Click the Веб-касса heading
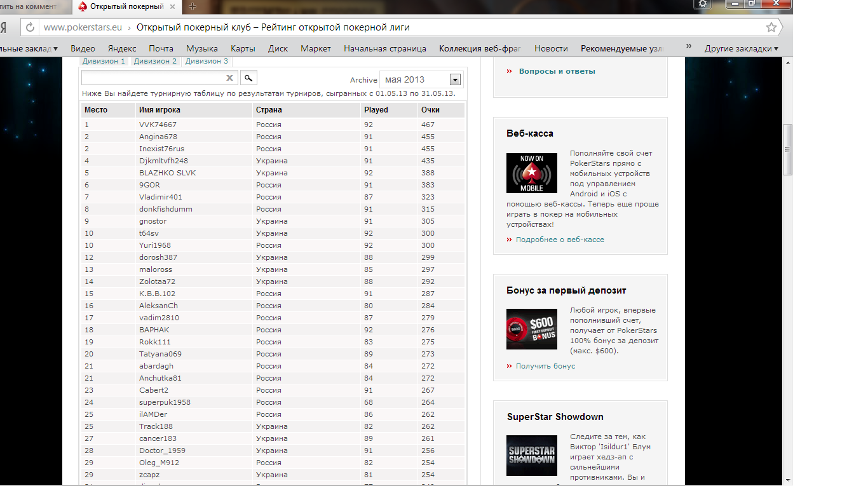Screen dimensions: 868x488 tap(530, 133)
